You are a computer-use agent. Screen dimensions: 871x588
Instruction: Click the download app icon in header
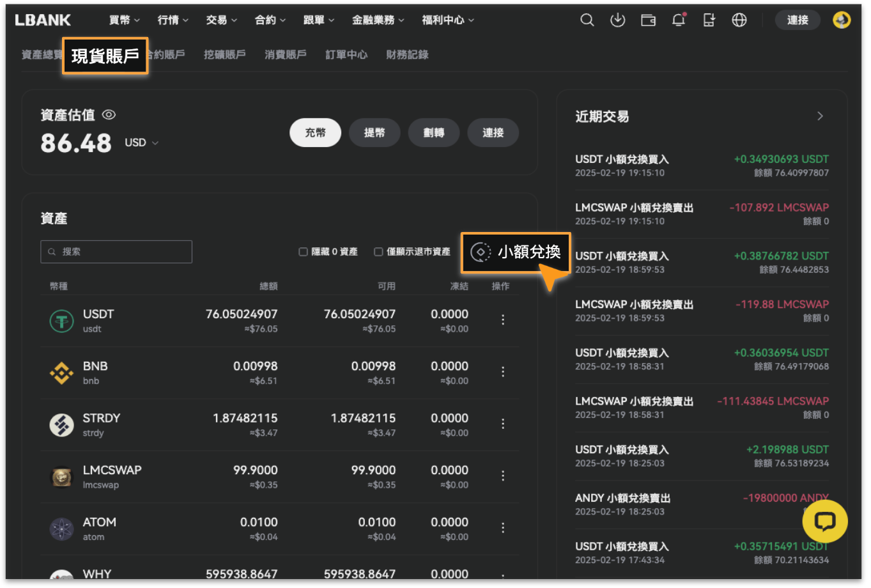(617, 20)
